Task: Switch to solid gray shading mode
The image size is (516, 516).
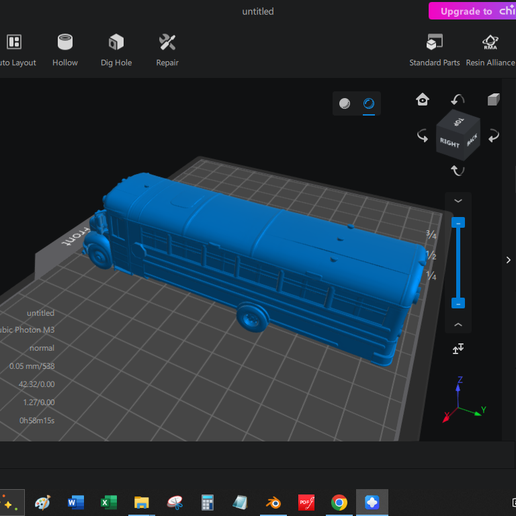Action: pyautogui.click(x=344, y=103)
